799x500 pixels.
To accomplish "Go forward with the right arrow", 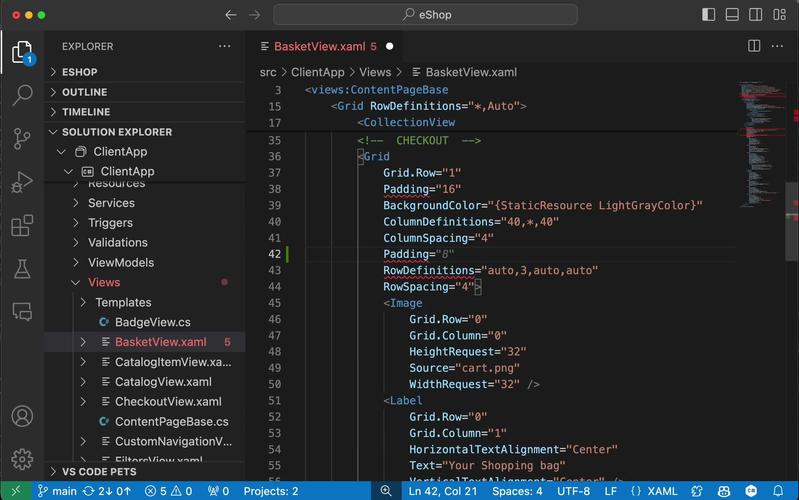I will (254, 15).
